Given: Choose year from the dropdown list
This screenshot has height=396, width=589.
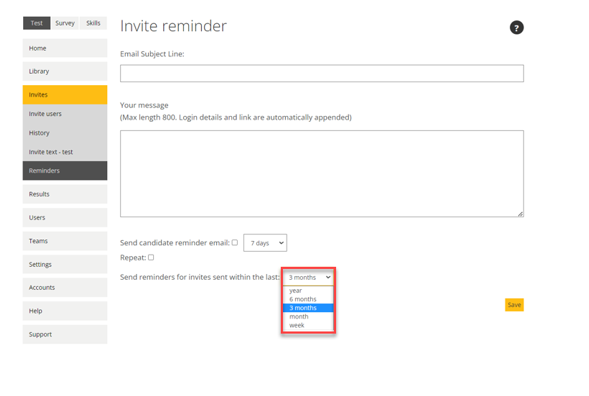Looking at the screenshot, I should click(308, 290).
